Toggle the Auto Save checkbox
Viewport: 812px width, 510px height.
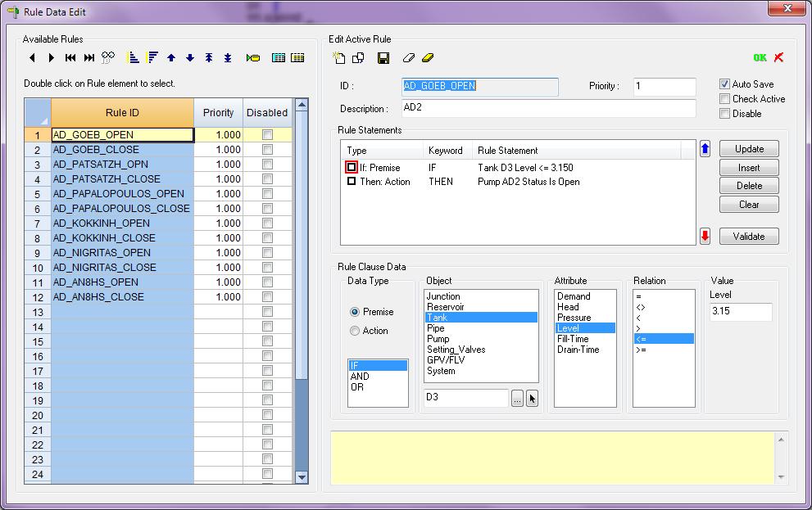point(724,83)
